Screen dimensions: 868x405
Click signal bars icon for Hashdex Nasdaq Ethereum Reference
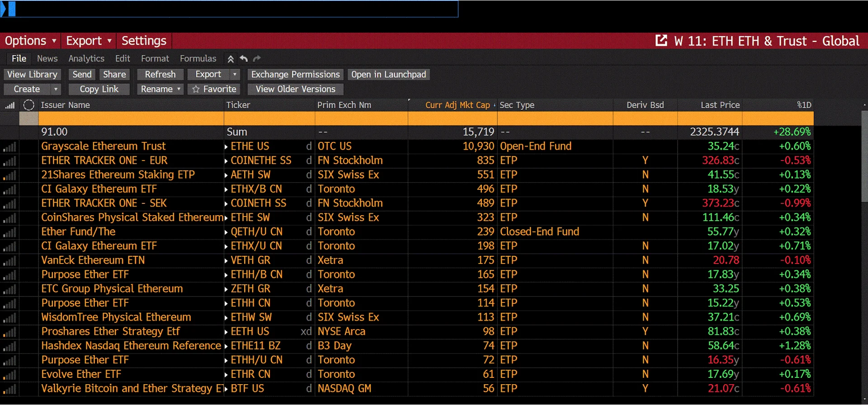9,346
